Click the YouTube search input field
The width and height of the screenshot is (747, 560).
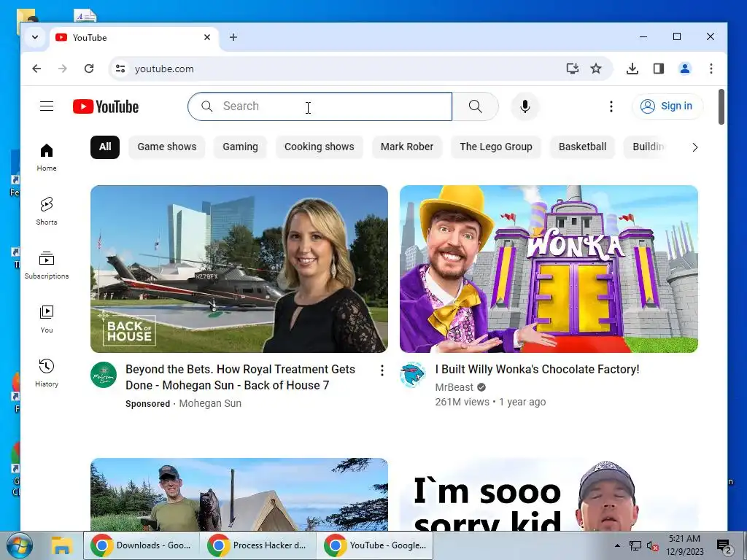point(320,106)
